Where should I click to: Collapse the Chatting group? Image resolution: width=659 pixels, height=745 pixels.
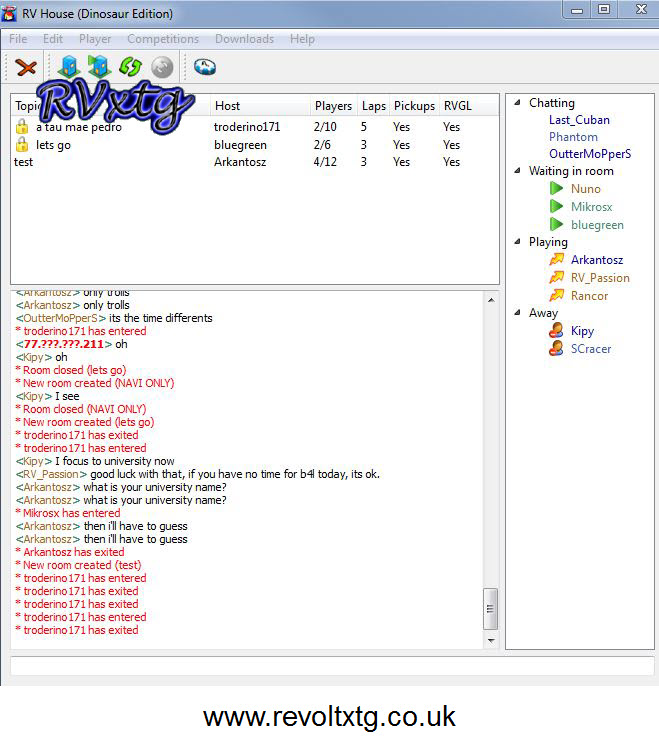517,103
